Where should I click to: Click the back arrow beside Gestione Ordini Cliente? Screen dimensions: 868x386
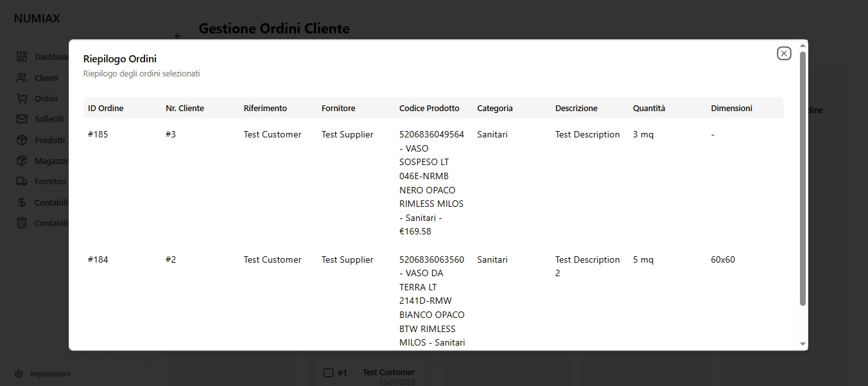[x=178, y=37]
